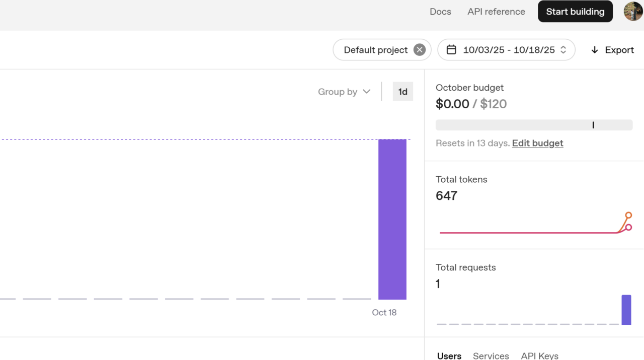Click the Export download arrow icon
The height and width of the screenshot is (360, 644).
pyautogui.click(x=595, y=50)
